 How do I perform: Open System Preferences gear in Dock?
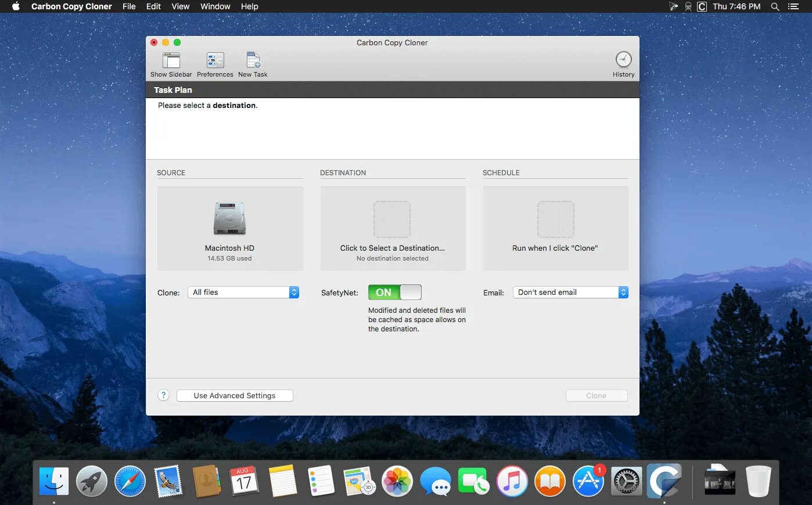(x=627, y=481)
